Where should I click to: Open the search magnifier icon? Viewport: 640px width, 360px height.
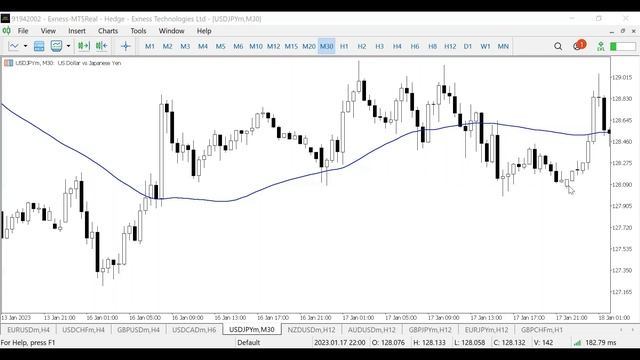tap(558, 47)
